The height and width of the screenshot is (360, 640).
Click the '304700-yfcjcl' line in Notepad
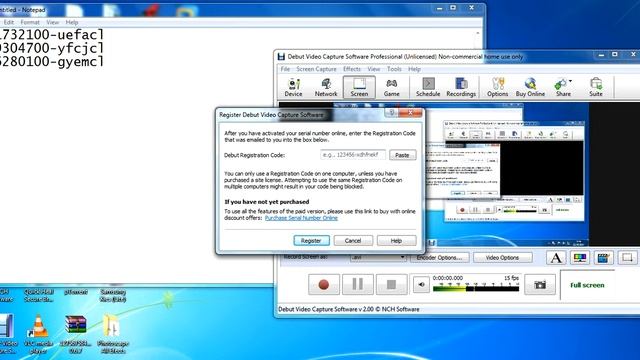point(52,48)
